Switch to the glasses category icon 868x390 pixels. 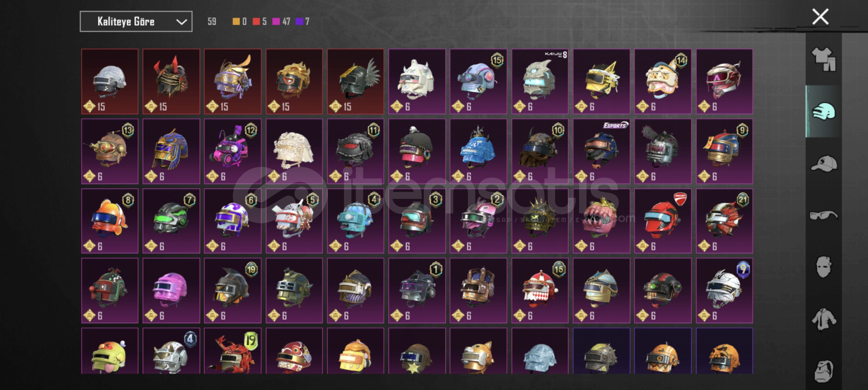pyautogui.click(x=824, y=216)
